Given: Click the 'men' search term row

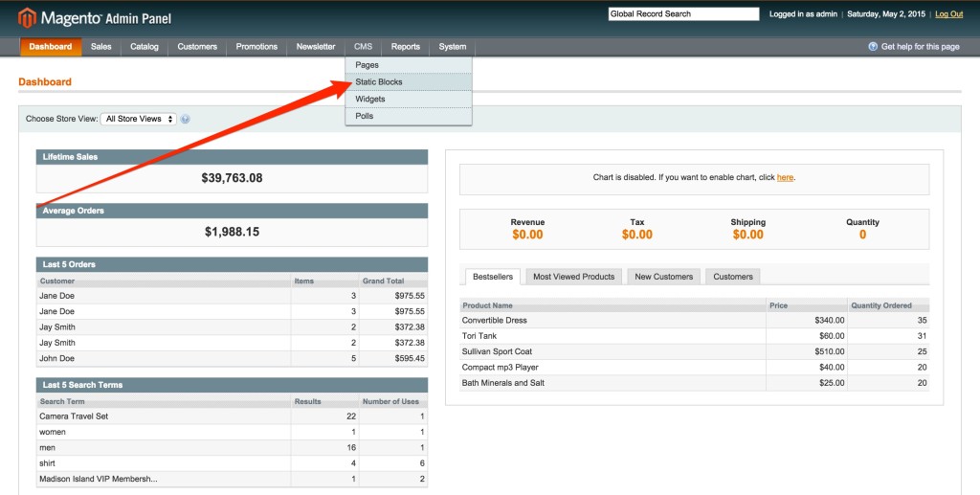Looking at the screenshot, I should tap(232, 447).
